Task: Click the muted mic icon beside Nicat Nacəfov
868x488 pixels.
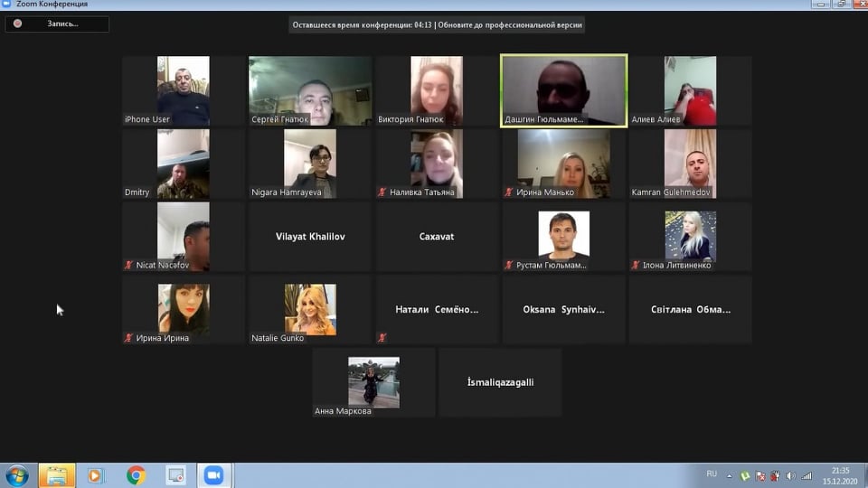Action: [x=129, y=266]
